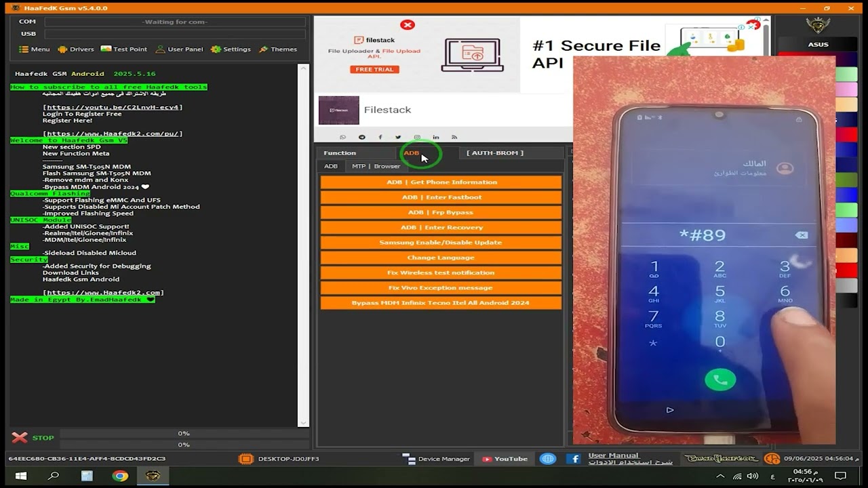Viewport: 868px width, 488px height.
Task: Run ADB | Enter Recovery
Action: pyautogui.click(x=441, y=228)
